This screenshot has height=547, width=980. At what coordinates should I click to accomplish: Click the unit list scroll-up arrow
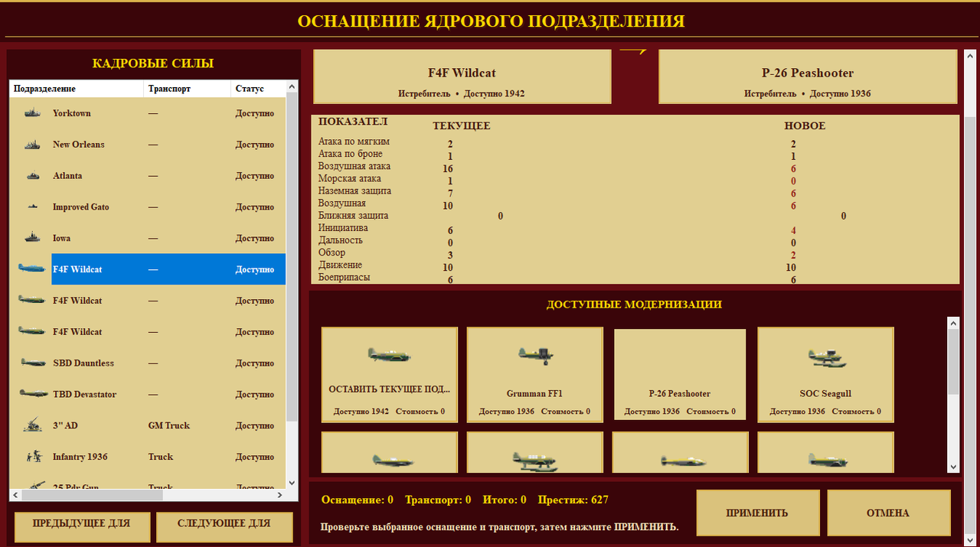click(292, 87)
